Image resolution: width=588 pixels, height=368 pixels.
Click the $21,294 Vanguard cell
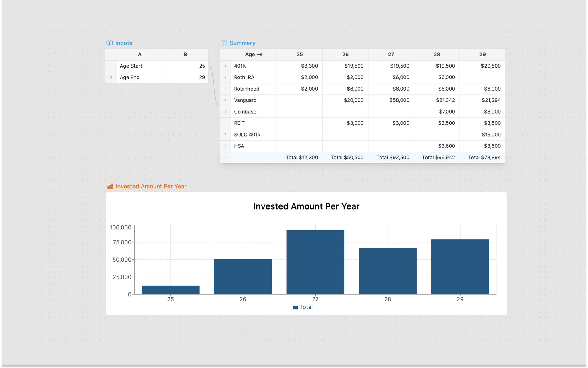[482, 100]
